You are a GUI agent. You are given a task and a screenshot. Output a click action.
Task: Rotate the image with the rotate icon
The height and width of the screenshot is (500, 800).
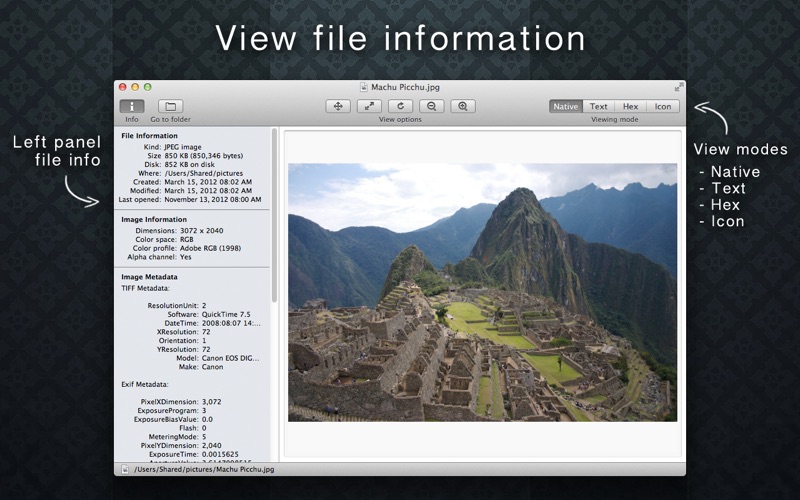coord(400,106)
